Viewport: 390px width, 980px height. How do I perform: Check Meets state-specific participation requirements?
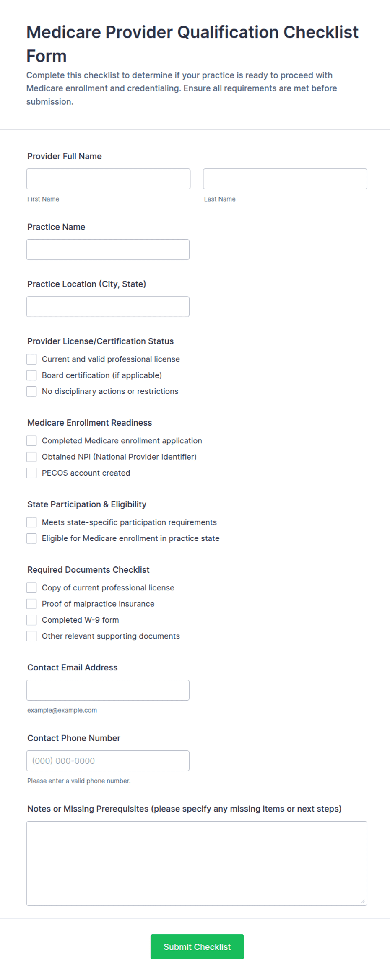coord(31,522)
